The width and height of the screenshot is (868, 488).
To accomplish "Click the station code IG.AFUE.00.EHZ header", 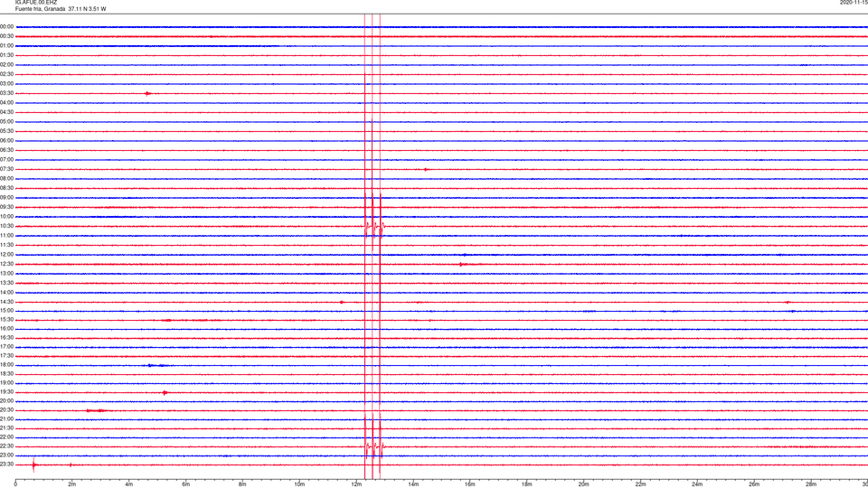I will coord(36,3).
